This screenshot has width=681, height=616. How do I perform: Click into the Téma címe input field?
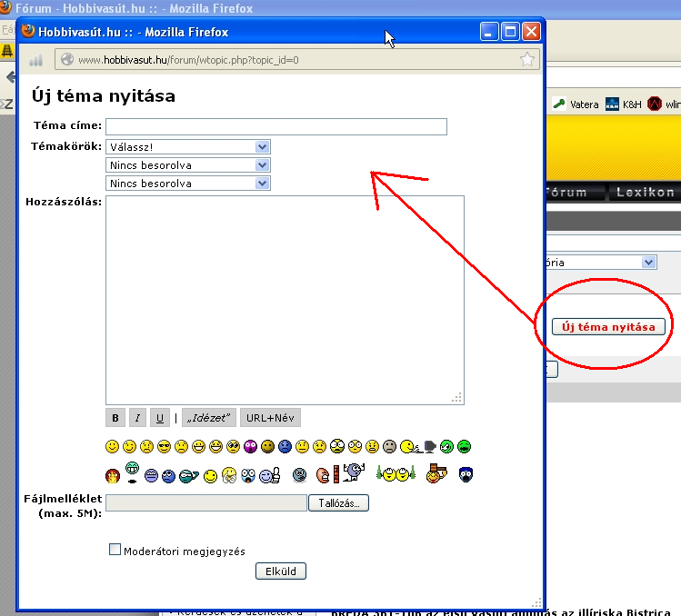[276, 126]
